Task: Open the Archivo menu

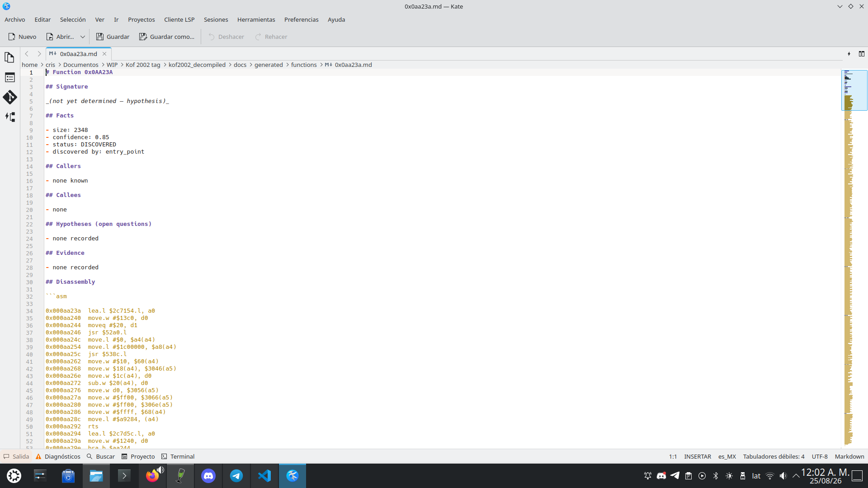Action: point(15,19)
